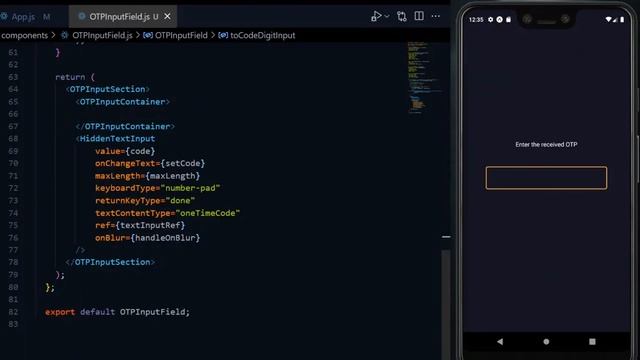Tap the Android back navigation button

pos(500,342)
